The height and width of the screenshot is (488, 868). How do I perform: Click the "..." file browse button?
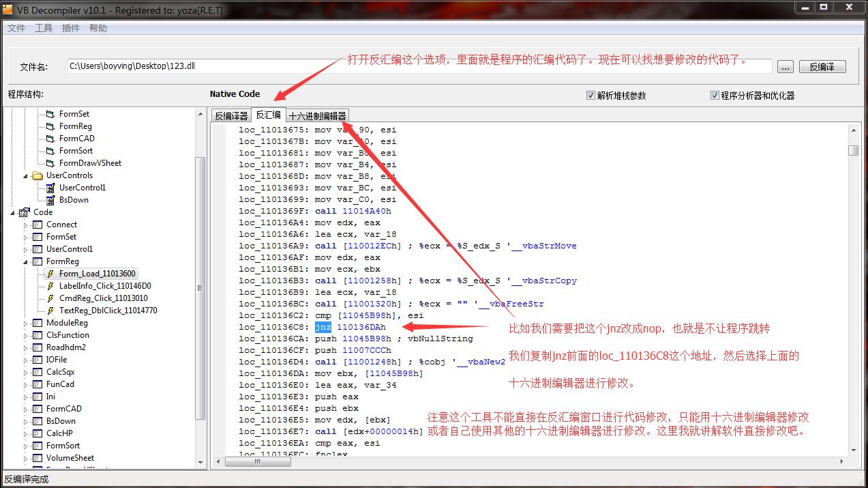[785, 66]
